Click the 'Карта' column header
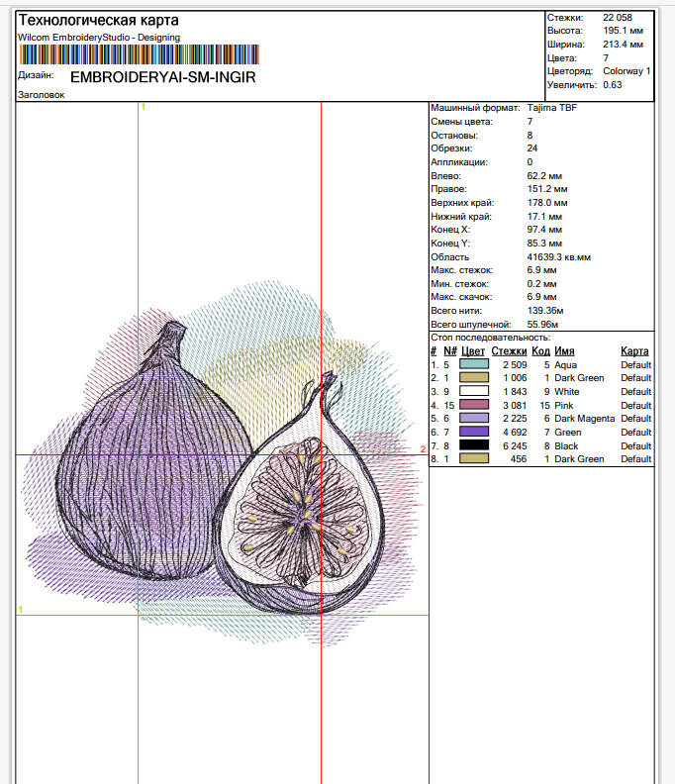675x784 pixels. coord(634,351)
